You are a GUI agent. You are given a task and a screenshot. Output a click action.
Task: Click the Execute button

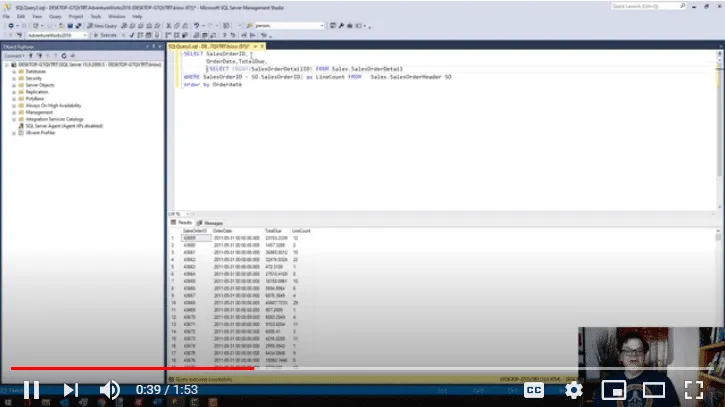105,35
